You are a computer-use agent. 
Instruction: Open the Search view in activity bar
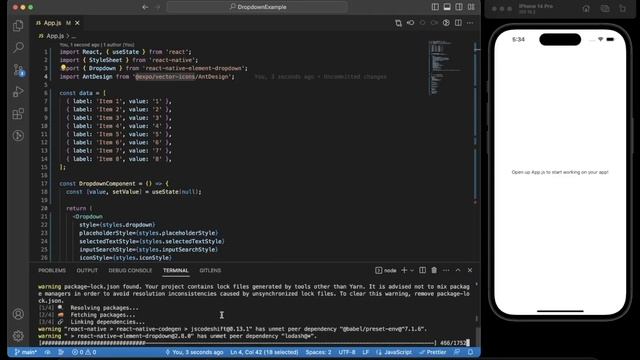[x=18, y=47]
